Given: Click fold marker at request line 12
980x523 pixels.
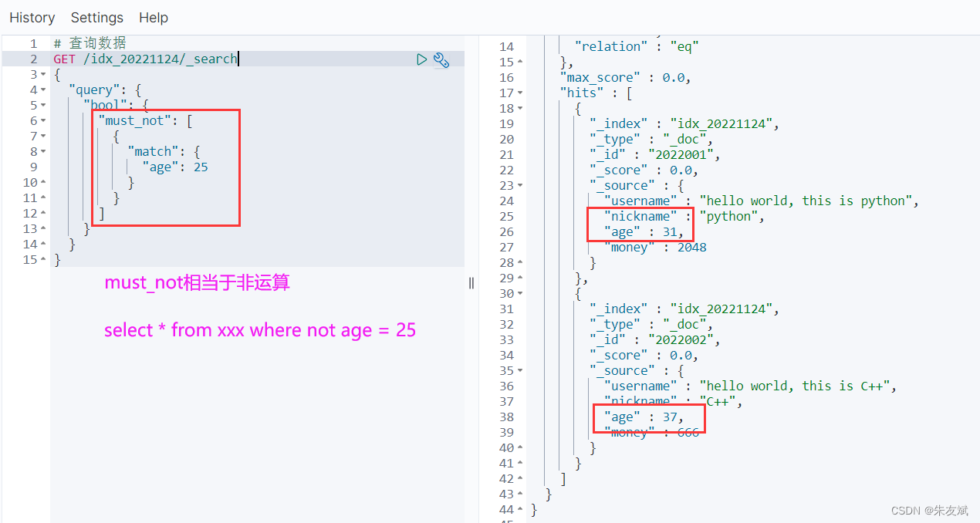Looking at the screenshot, I should pyautogui.click(x=43, y=214).
